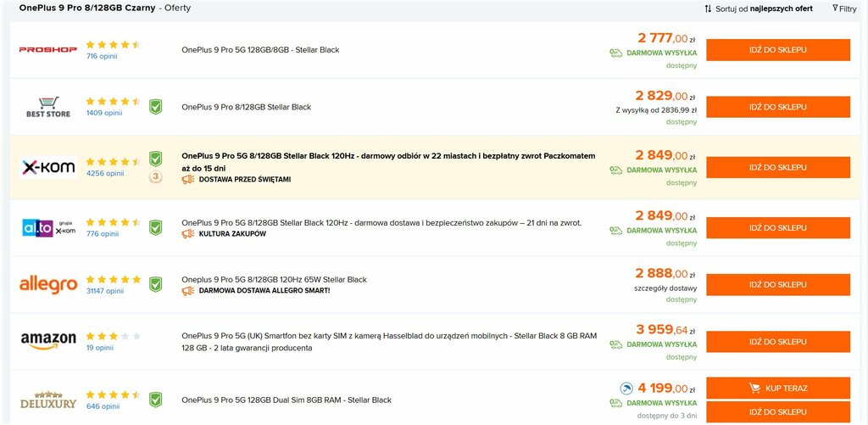Open the Deluxury store logo
868x425 pixels.
(48, 400)
